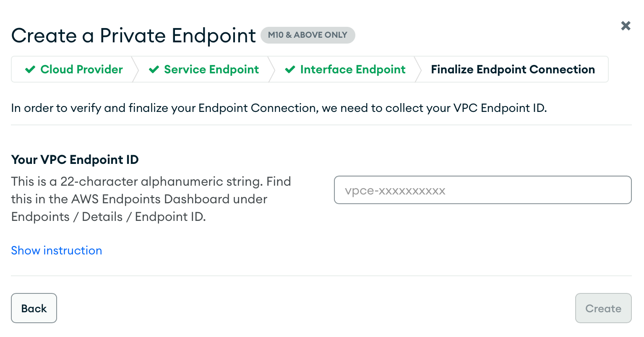Click the Create a Private Endpoint title

click(x=133, y=35)
